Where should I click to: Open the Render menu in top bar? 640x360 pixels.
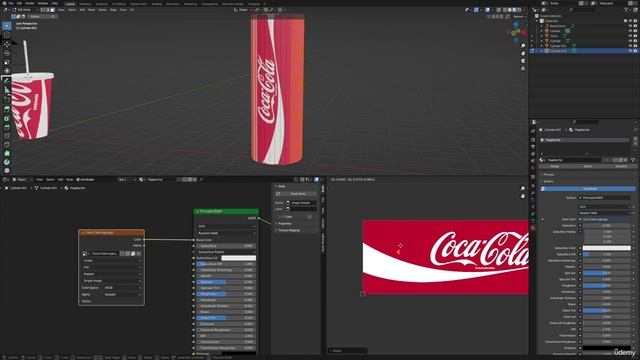pyautogui.click(x=30, y=3)
